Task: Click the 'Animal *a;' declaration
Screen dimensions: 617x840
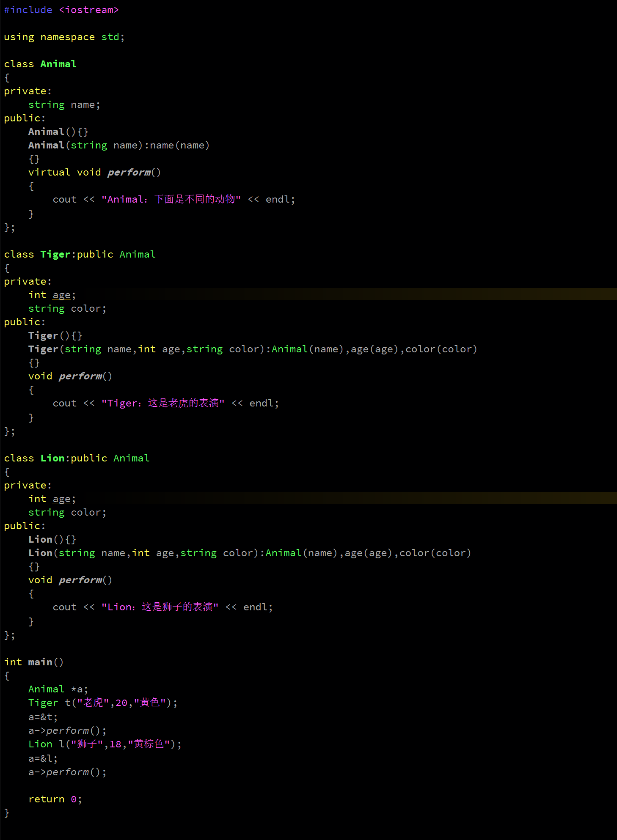Action: (58, 689)
